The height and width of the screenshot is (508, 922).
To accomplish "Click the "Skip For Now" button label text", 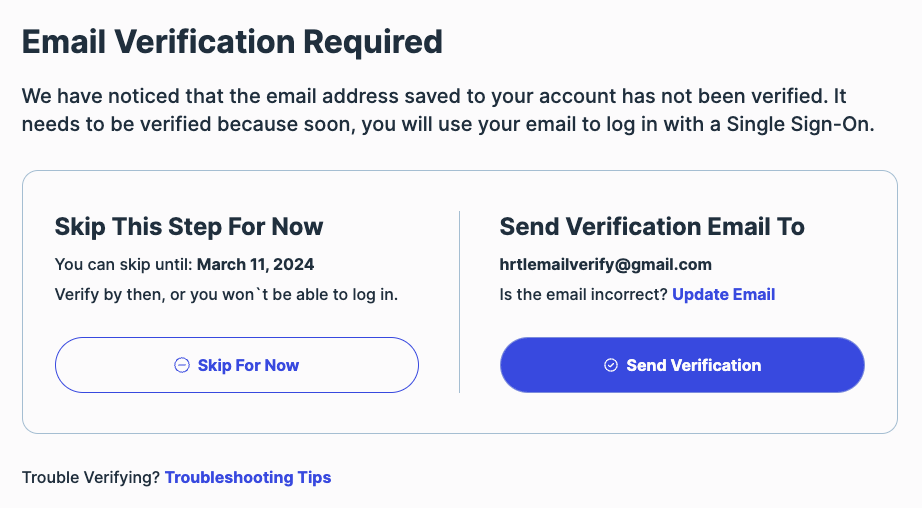I will [248, 365].
